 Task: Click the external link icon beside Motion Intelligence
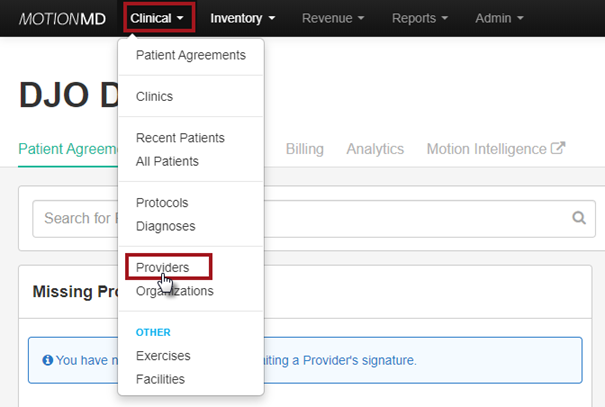(x=558, y=148)
